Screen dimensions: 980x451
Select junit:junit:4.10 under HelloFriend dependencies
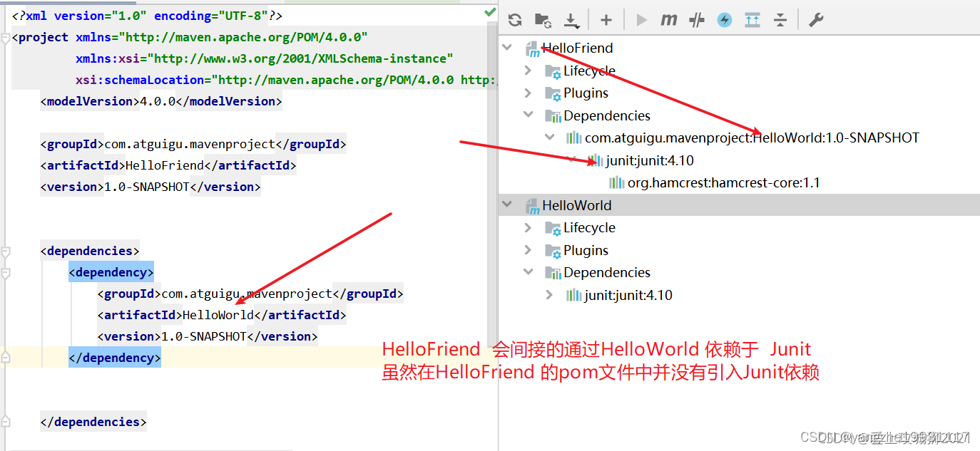coord(650,160)
